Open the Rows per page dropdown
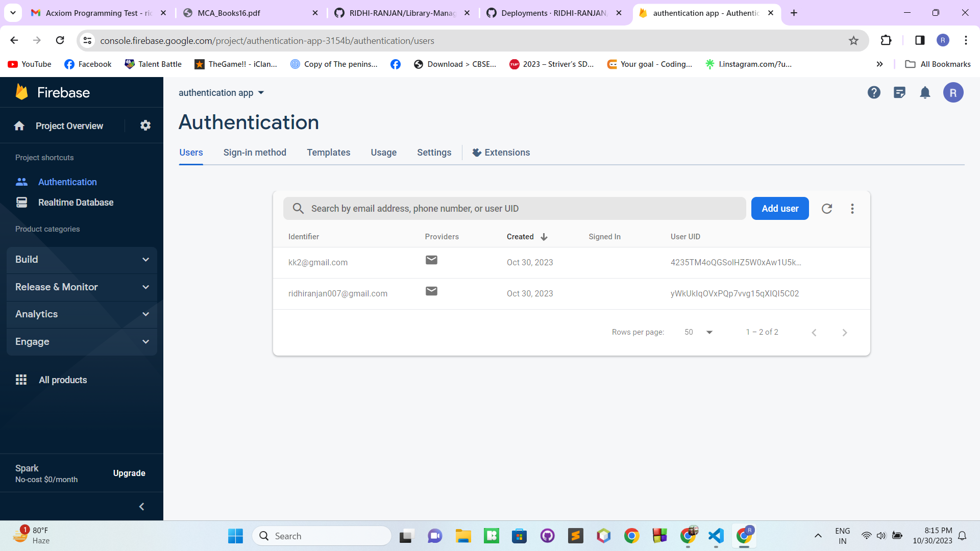The image size is (980, 551). click(x=698, y=332)
